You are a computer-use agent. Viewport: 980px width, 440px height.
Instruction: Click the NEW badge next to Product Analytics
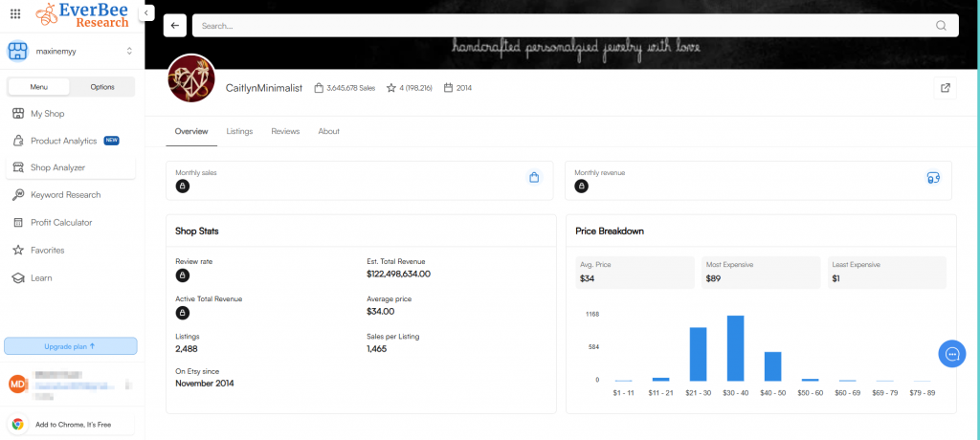111,141
